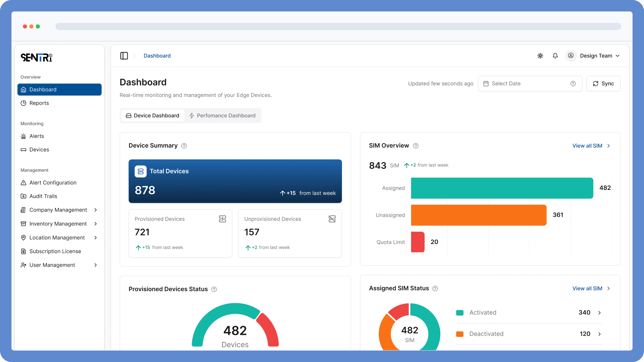Open Assigned SIM Status help icon
644x362 pixels.
435,289
